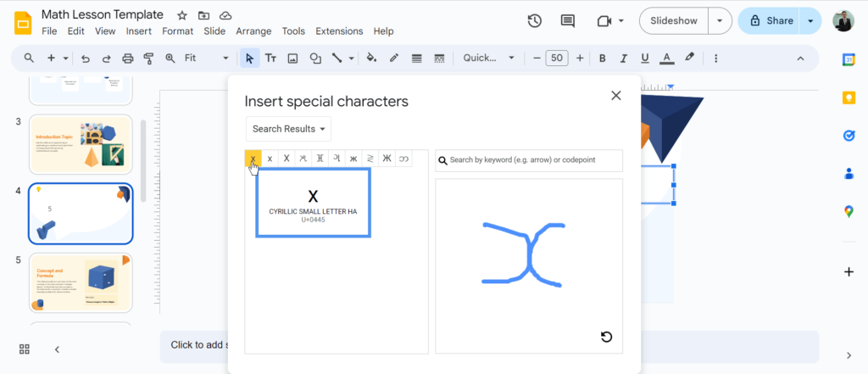
Task: Reset the drawing with the undo arrow
Action: click(x=606, y=338)
